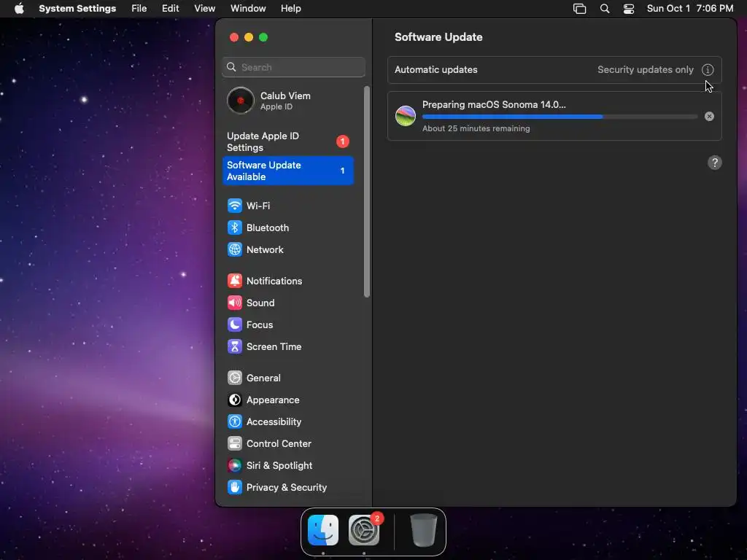Select the Screen Time hourglass icon
This screenshot has width=747, height=560.
(x=234, y=346)
